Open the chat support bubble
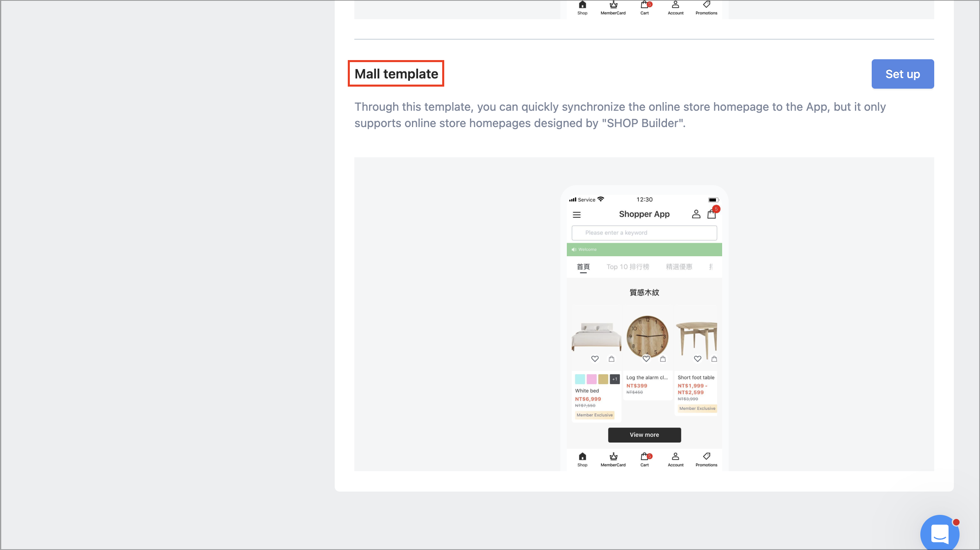This screenshot has height=550, width=980. tap(940, 533)
